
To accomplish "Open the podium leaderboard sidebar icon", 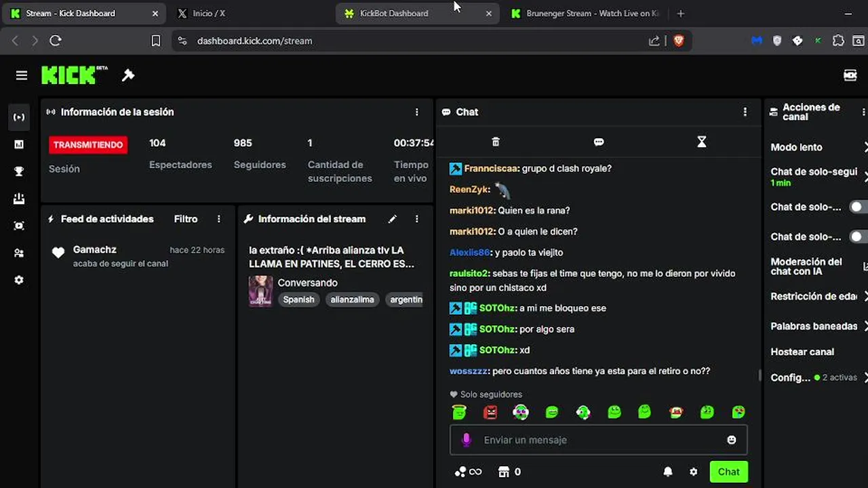I will pyautogui.click(x=19, y=199).
